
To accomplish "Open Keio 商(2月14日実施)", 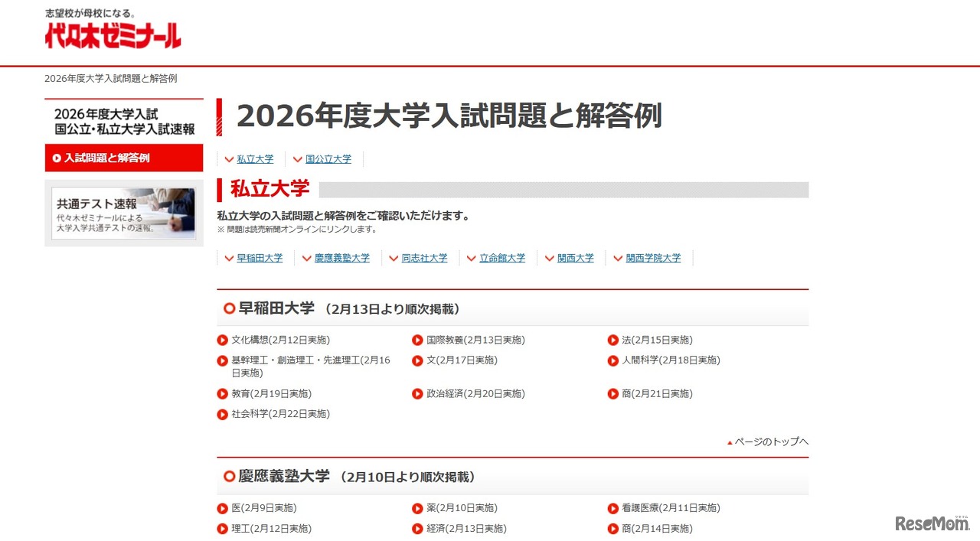I will [657, 529].
